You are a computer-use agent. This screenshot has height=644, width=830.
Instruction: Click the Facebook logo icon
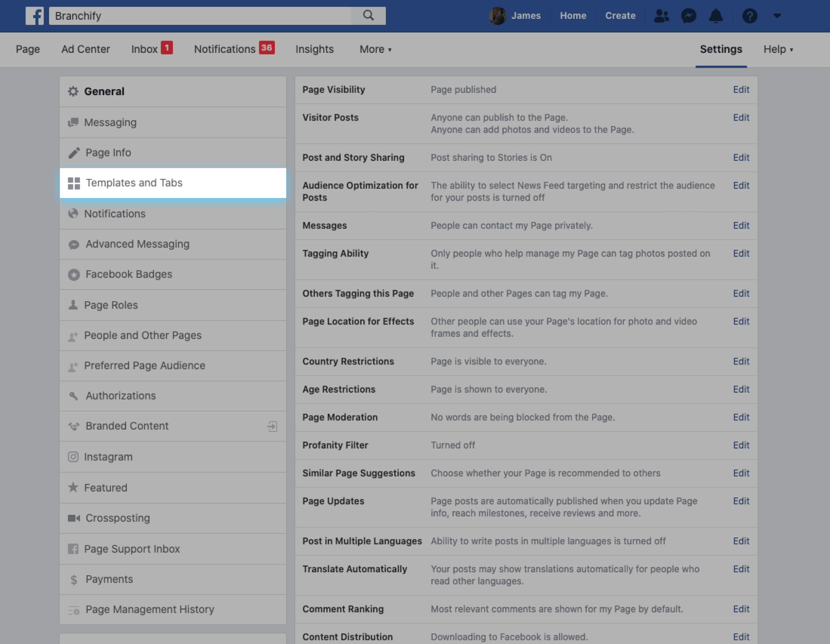(35, 16)
